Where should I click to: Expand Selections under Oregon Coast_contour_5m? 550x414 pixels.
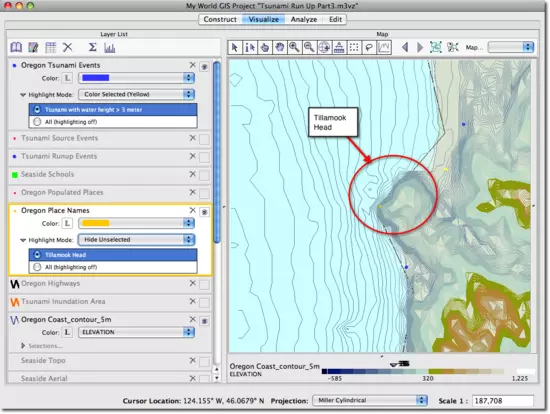[x=23, y=346]
